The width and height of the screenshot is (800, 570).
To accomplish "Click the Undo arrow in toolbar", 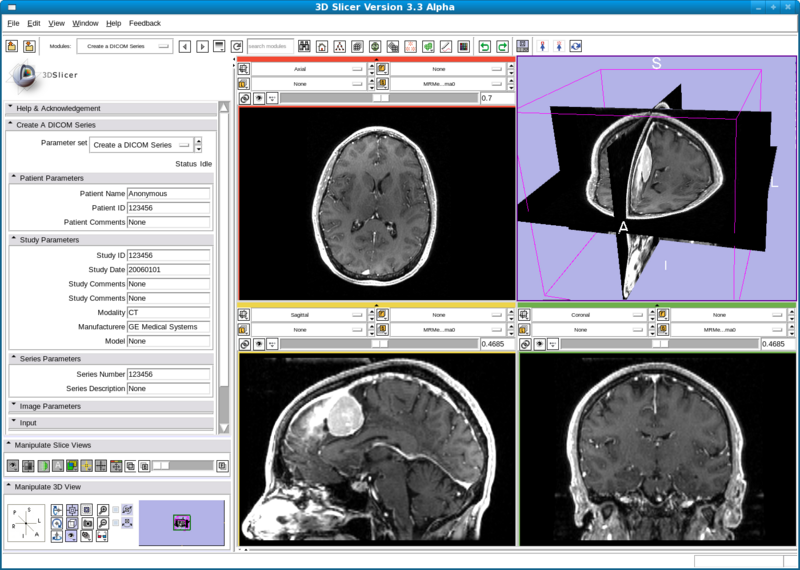I will click(484, 46).
